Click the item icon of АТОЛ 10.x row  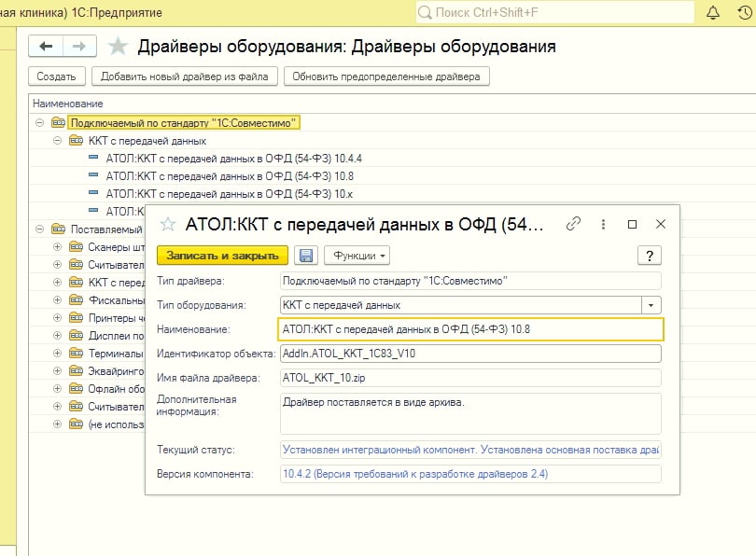click(93, 193)
